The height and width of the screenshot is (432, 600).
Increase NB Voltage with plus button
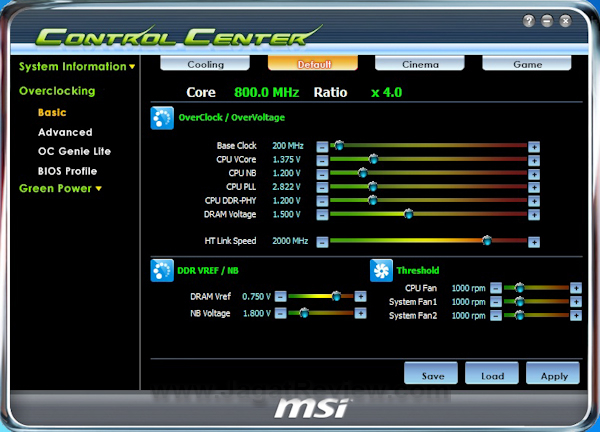point(360,313)
